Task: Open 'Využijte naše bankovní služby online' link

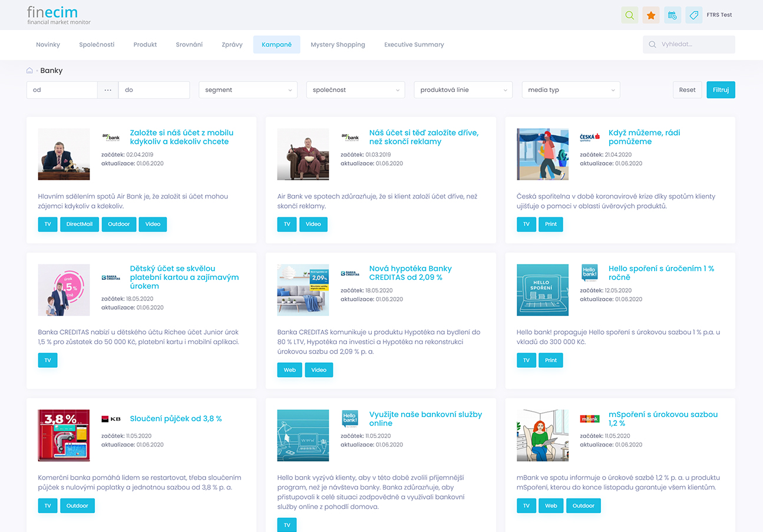Action: point(426,419)
